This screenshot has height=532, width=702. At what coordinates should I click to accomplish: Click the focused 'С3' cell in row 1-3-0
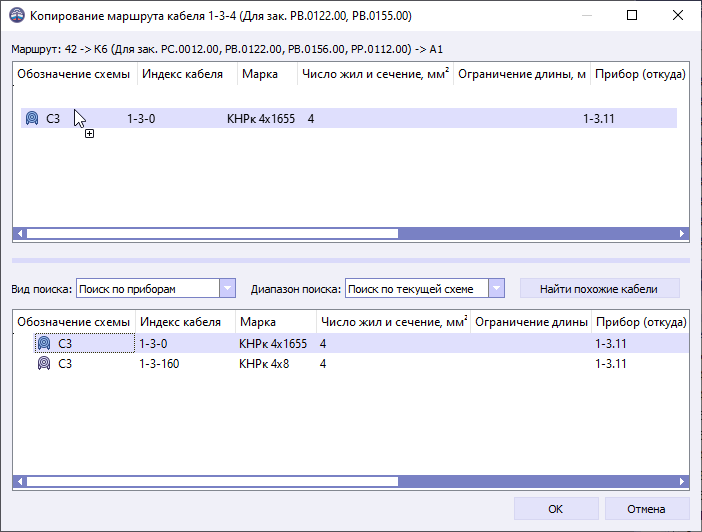pos(85,343)
